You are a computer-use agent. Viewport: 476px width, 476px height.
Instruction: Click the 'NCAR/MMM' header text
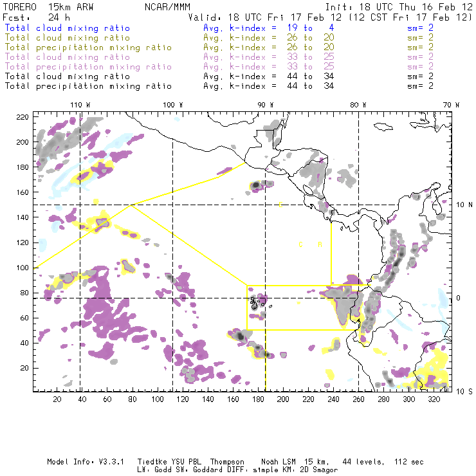(x=168, y=7)
